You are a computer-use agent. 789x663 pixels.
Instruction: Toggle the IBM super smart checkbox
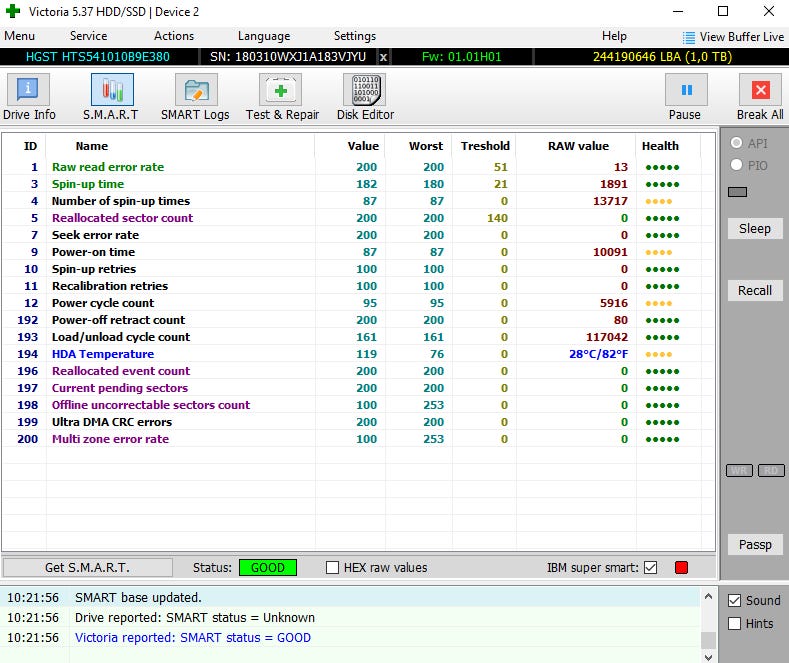pyautogui.click(x=651, y=568)
